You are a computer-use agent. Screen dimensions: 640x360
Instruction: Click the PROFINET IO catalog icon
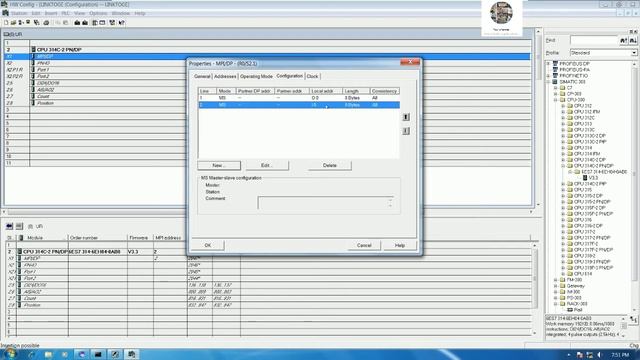555,76
